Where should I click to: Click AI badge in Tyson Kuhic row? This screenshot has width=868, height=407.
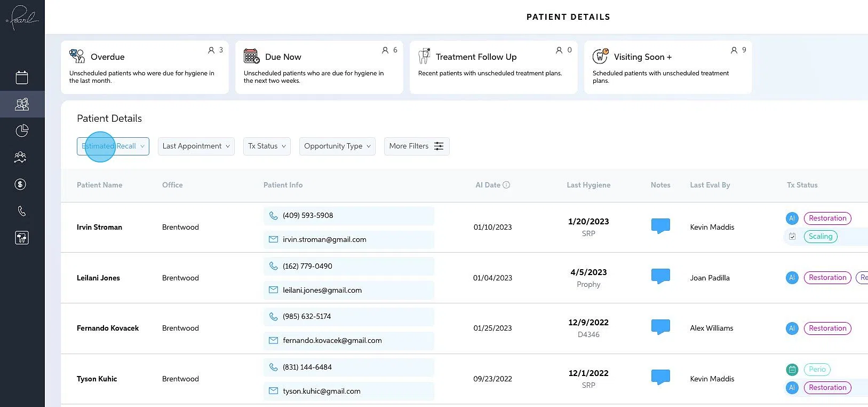point(792,388)
